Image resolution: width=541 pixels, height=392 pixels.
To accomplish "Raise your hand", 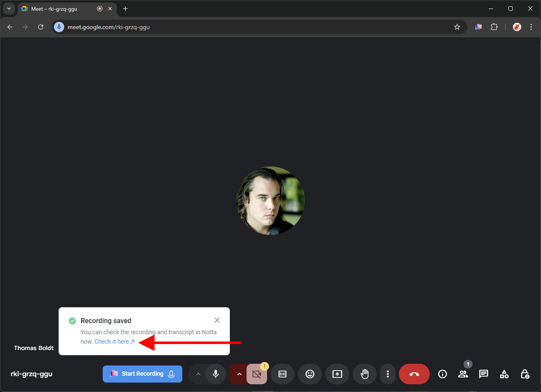I will point(365,374).
